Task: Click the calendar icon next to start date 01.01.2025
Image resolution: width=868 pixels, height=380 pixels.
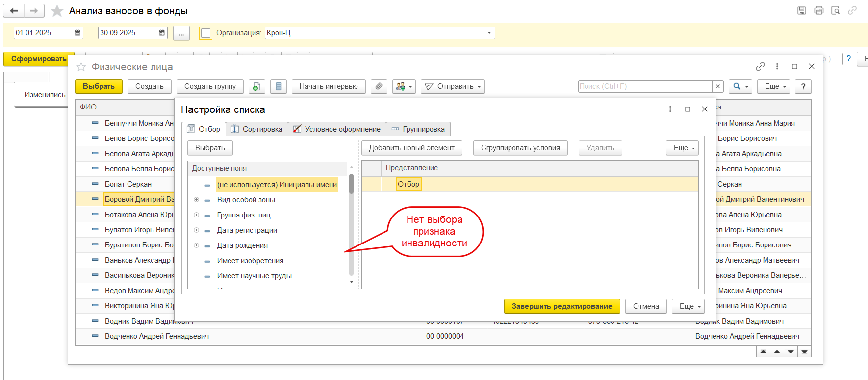Action: 77,33
